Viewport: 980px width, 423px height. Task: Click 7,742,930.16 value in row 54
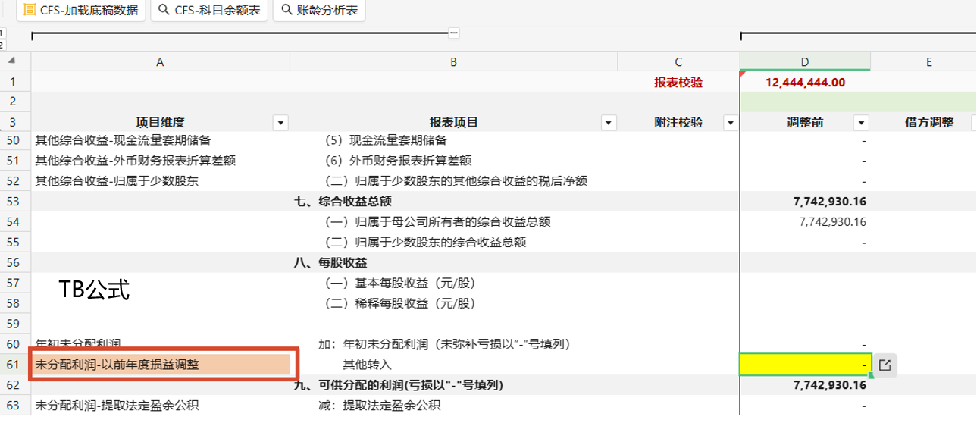[832, 222]
